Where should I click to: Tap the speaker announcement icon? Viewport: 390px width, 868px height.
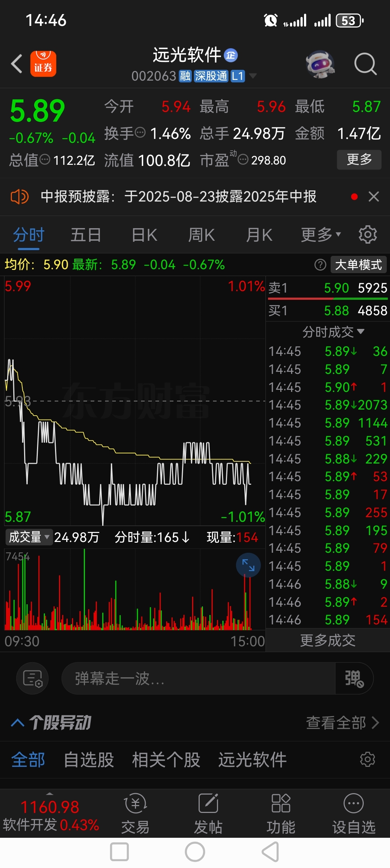point(19,197)
